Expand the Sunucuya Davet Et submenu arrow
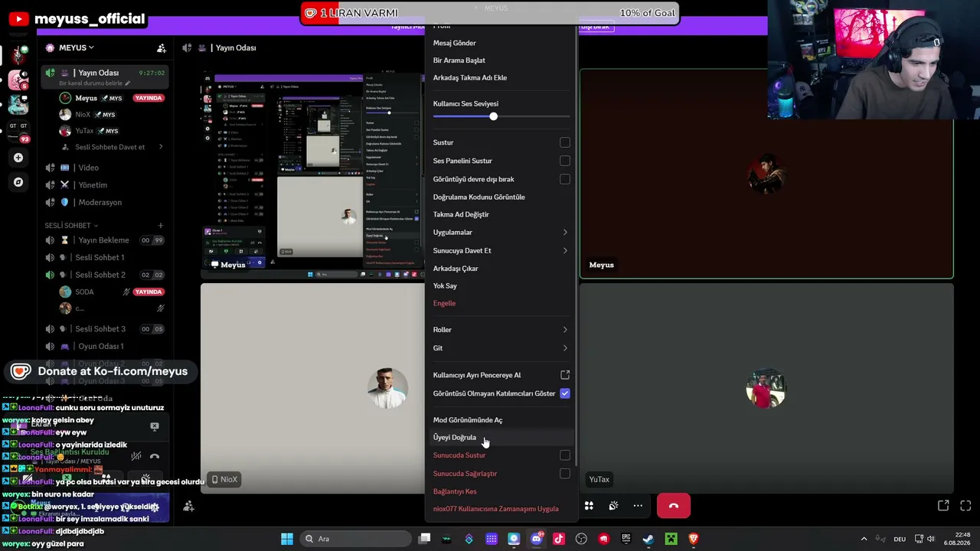980x551 pixels. [x=565, y=251]
